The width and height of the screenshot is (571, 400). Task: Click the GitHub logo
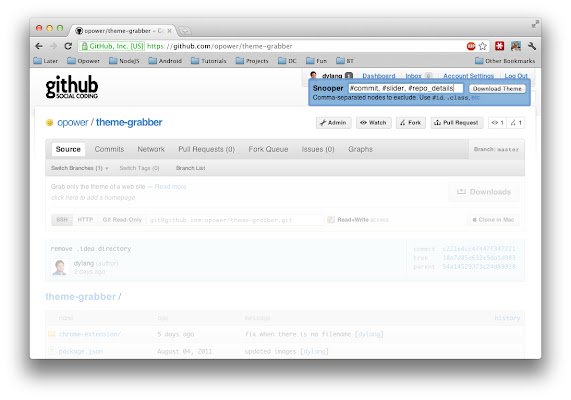(x=72, y=87)
